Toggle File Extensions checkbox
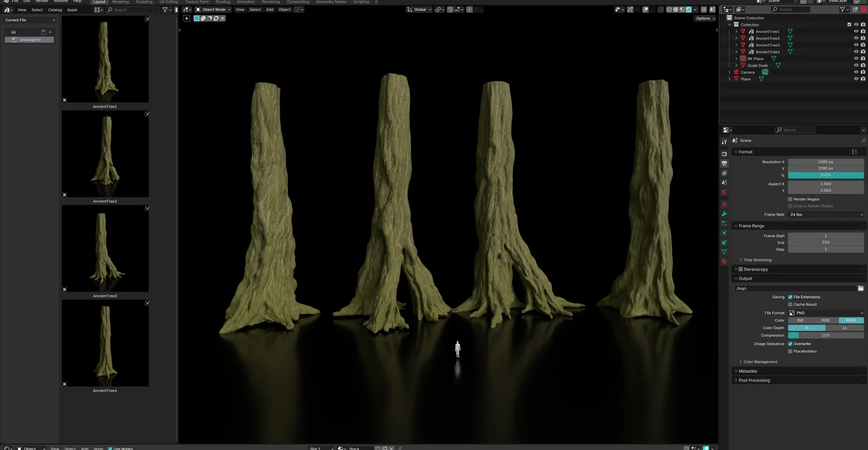The height and width of the screenshot is (450, 868). click(790, 297)
